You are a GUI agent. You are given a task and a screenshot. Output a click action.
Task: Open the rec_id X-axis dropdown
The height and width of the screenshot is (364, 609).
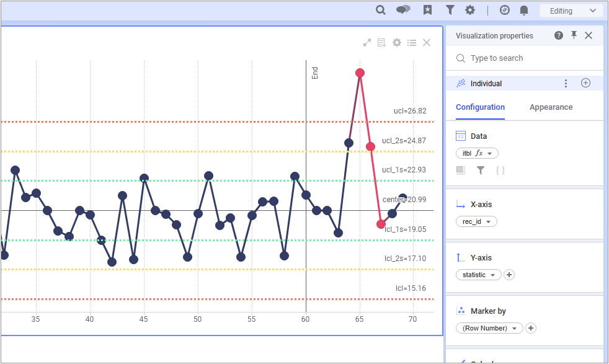(476, 221)
